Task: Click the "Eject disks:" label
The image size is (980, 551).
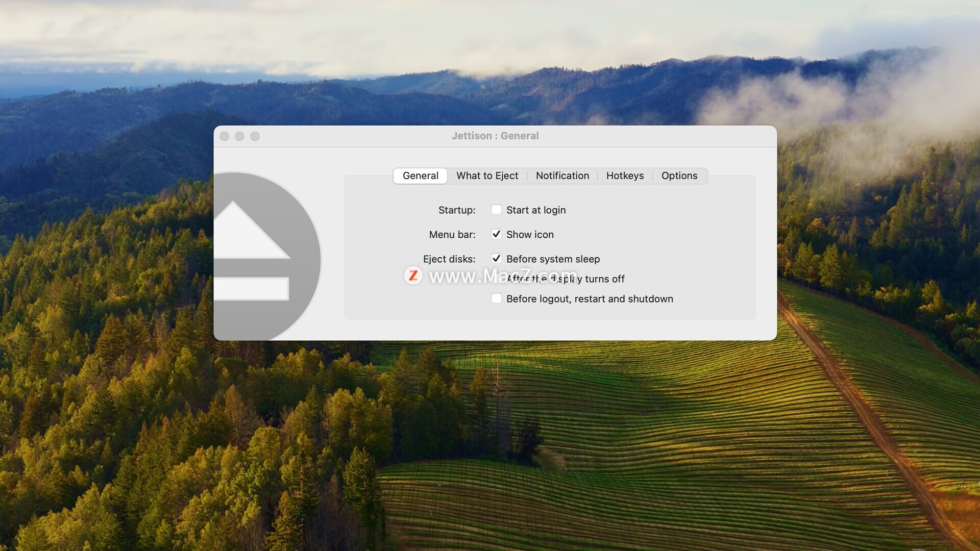Action: pos(449,259)
